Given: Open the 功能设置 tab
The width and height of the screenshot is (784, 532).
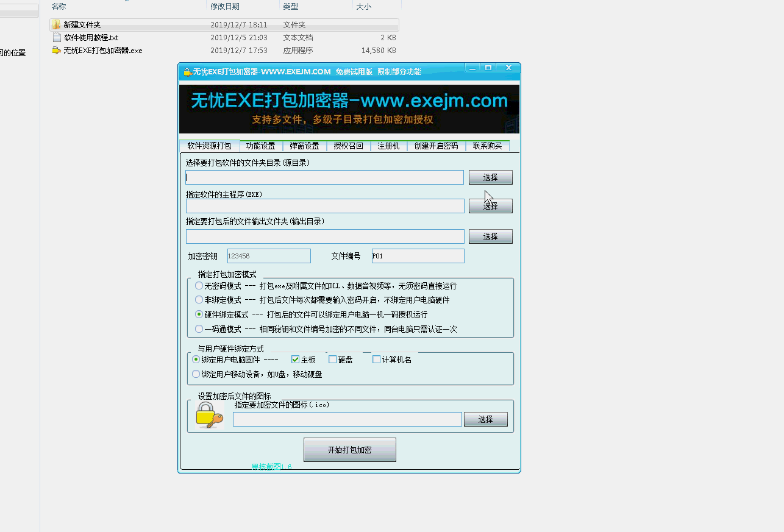Looking at the screenshot, I should point(260,146).
